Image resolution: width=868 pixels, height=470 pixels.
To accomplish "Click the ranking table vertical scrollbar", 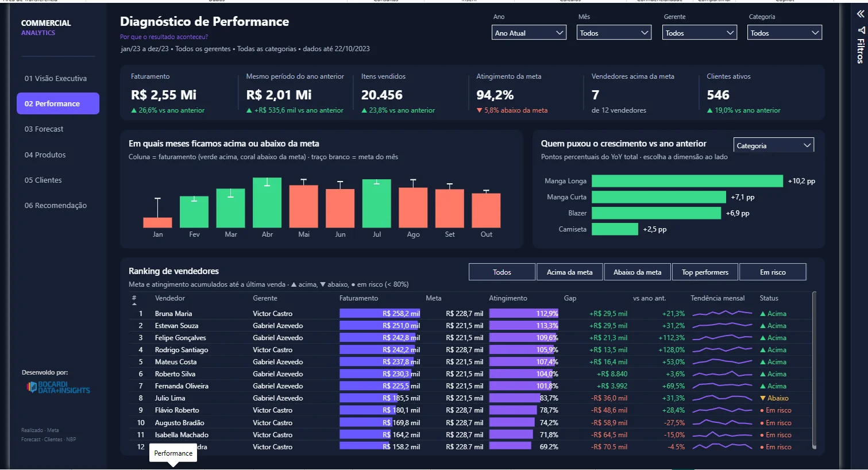I will [814, 370].
